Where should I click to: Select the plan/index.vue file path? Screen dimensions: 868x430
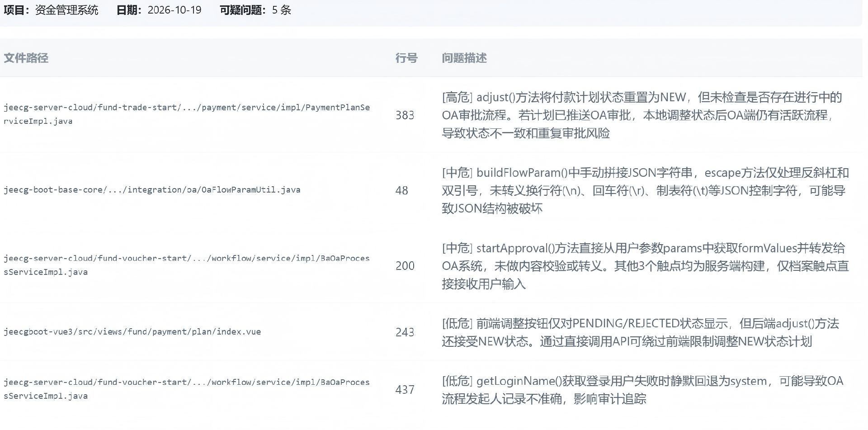(x=132, y=332)
